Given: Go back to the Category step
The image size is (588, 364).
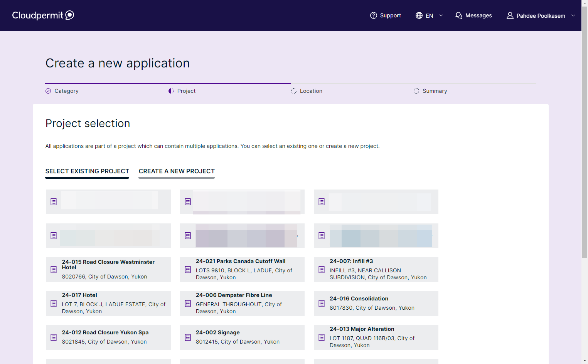Looking at the screenshot, I should (66, 91).
